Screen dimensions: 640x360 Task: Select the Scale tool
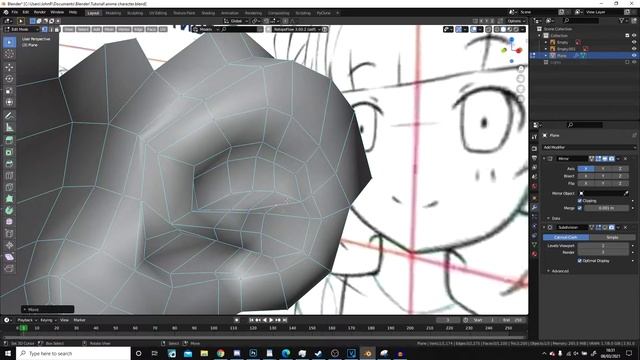9,91
